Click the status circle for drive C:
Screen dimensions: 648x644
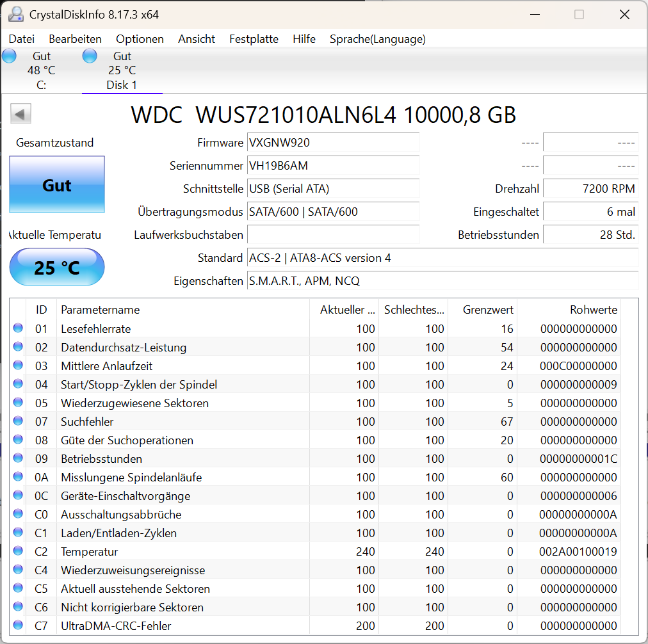coord(9,56)
